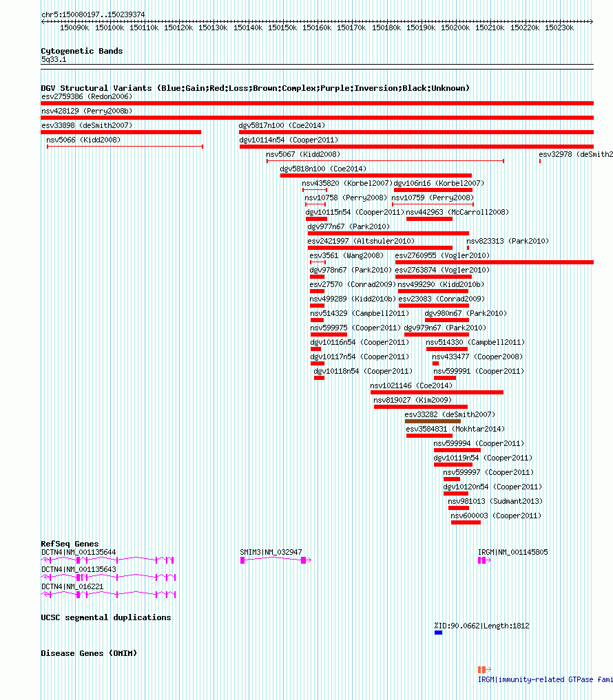Open nsv442963 (McCarroll2008) variant
Image resolution: width=613 pixels, height=700 pixels.
pos(457,212)
